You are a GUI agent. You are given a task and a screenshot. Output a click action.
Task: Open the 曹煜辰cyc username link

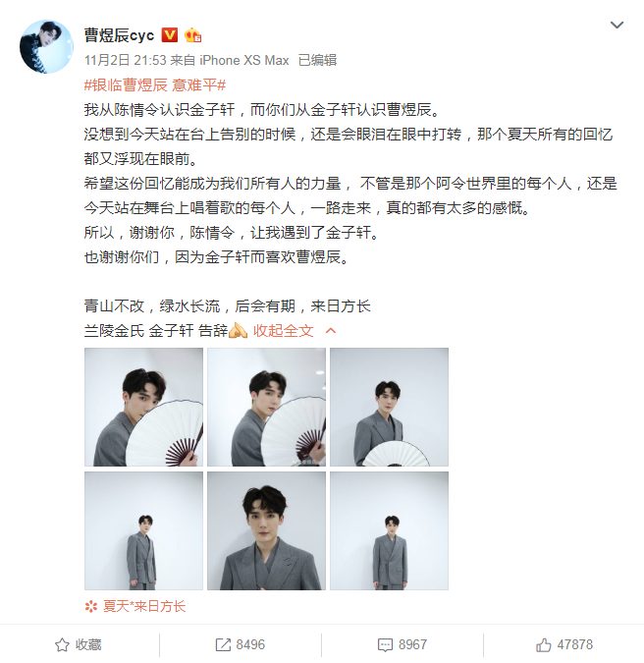[119, 35]
